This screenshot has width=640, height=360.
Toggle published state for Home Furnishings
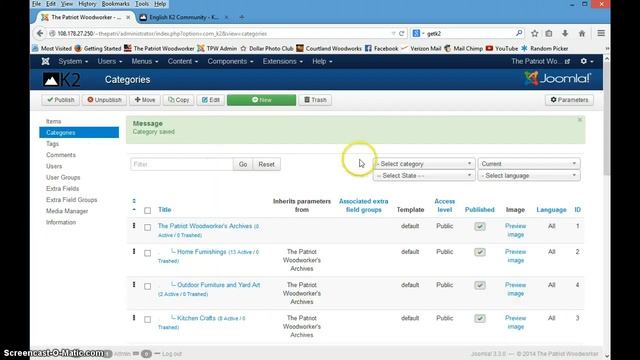point(480,252)
